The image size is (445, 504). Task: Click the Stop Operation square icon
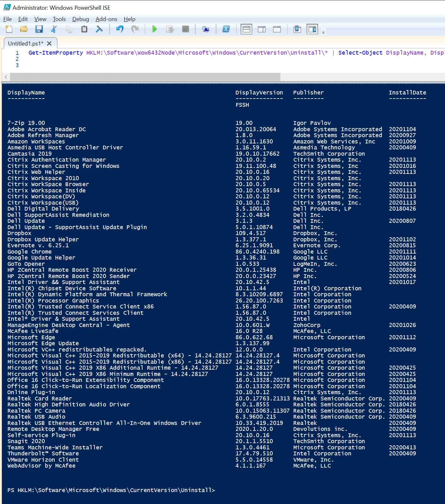185,29
